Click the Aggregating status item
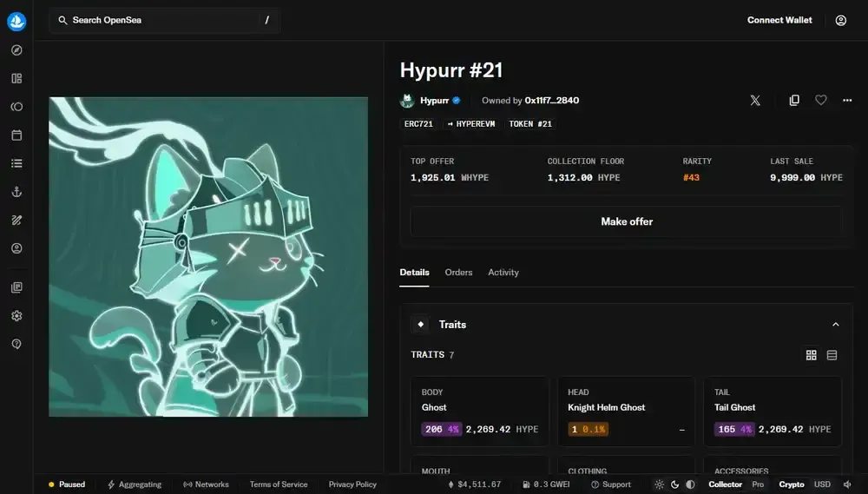The image size is (868, 494). pyautogui.click(x=135, y=484)
